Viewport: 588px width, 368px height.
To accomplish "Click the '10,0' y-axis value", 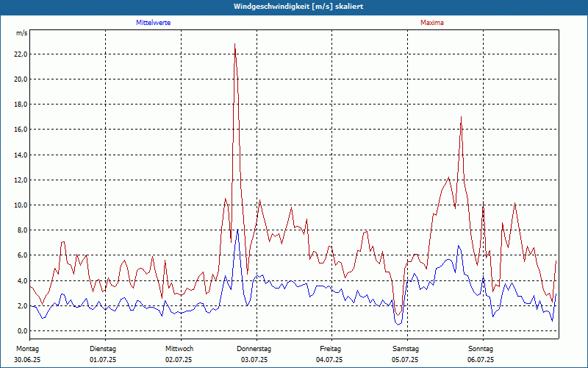I will [x=21, y=205].
